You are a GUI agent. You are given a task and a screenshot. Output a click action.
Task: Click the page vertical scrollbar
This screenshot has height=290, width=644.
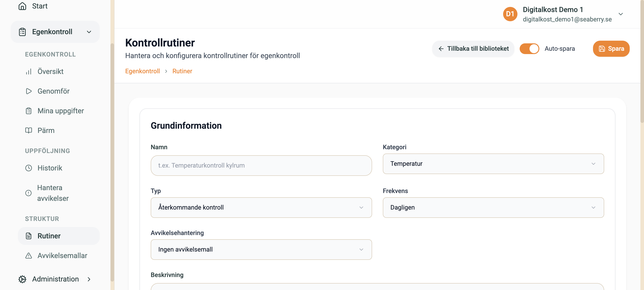click(642, 61)
